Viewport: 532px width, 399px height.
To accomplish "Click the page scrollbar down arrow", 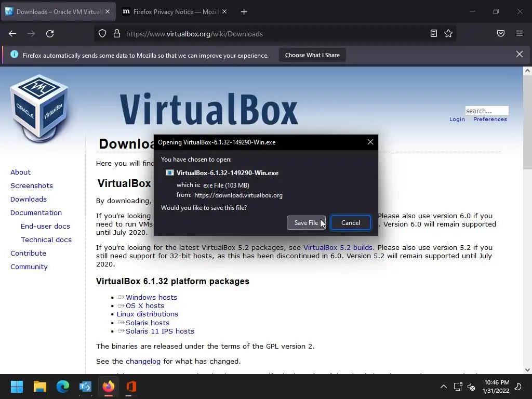I will (x=527, y=370).
